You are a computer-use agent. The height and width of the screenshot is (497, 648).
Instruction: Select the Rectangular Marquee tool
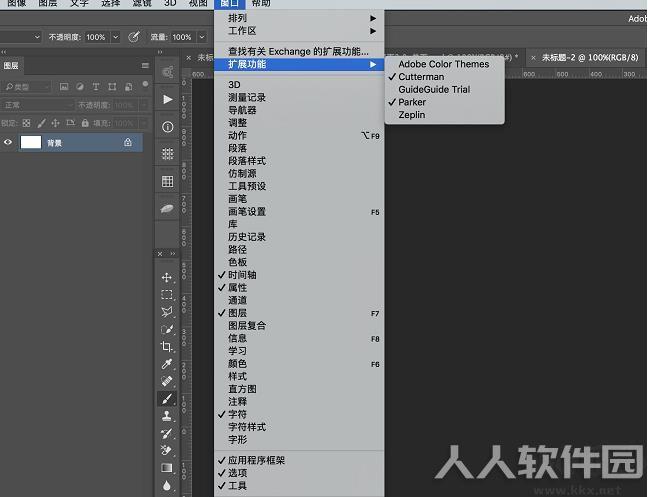(x=167, y=295)
